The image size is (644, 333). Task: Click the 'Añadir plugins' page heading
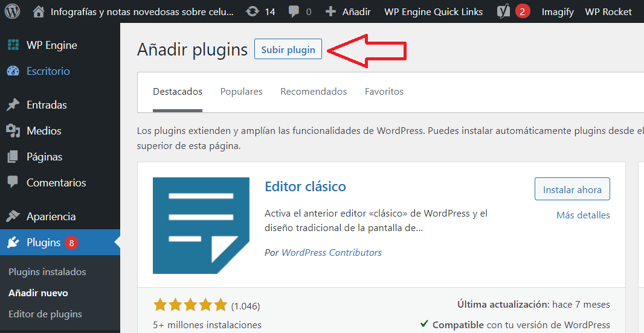(x=192, y=49)
